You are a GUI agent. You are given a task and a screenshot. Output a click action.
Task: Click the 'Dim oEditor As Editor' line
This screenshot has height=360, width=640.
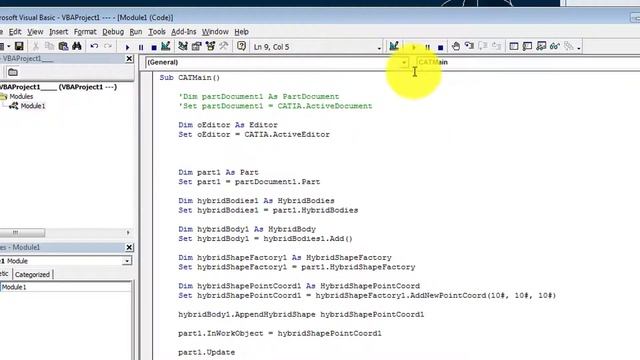(228, 125)
